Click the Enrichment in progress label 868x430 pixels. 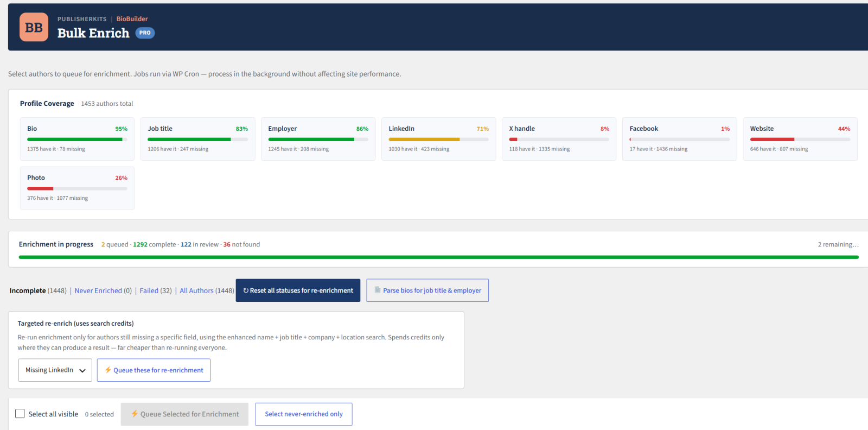click(56, 244)
